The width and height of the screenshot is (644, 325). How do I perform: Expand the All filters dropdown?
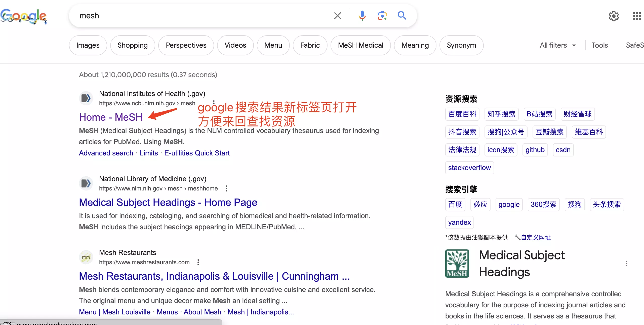tap(558, 45)
